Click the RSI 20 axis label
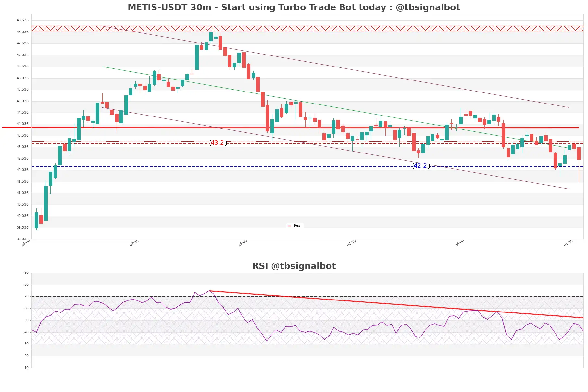Image resolution: width=588 pixels, height=392 pixels. tap(26, 356)
